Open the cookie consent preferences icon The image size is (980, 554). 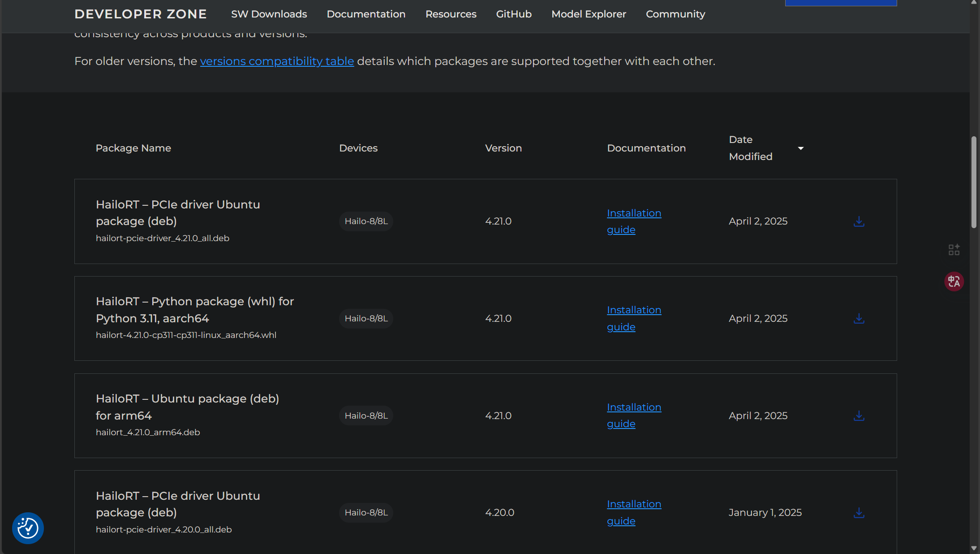(28, 528)
